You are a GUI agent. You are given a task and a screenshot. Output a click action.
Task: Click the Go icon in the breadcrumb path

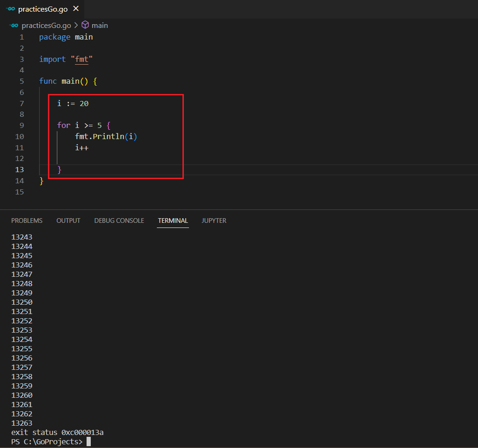coord(14,25)
